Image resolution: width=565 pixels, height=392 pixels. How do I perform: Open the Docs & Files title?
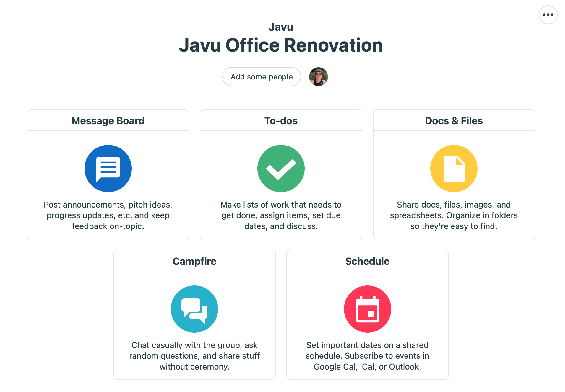pos(454,121)
